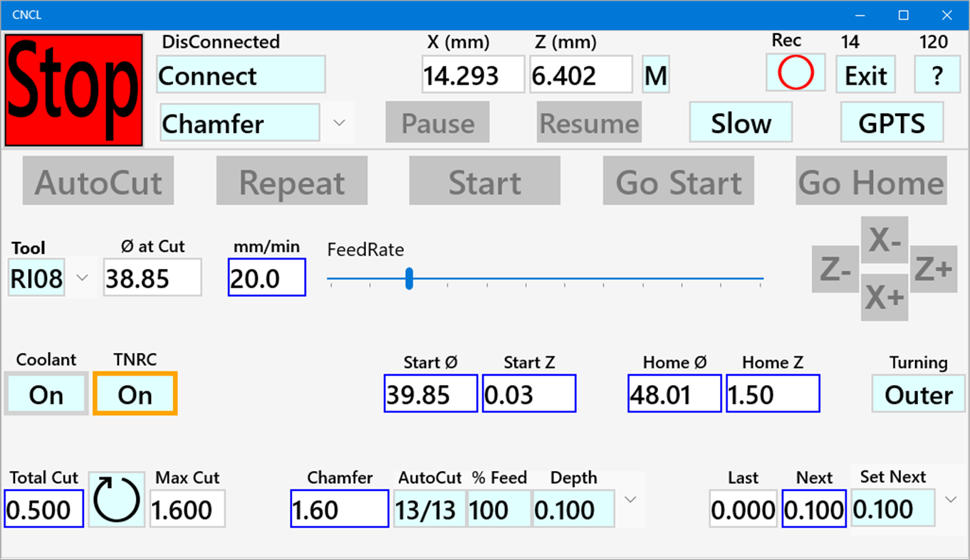Jog the tool with the Z- button
Viewport: 970px width, 560px height.
pyautogui.click(x=835, y=270)
